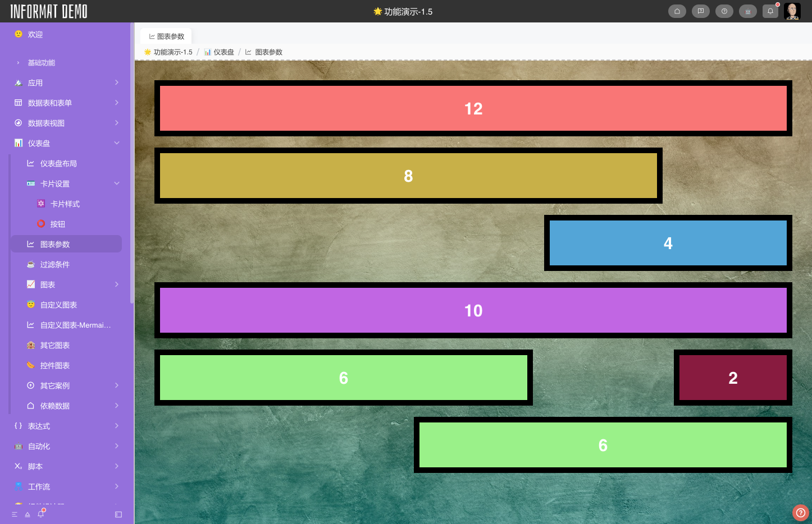Image resolution: width=812 pixels, height=524 pixels.
Task: Toggle sidebar panel layout icon
Action: tap(118, 514)
